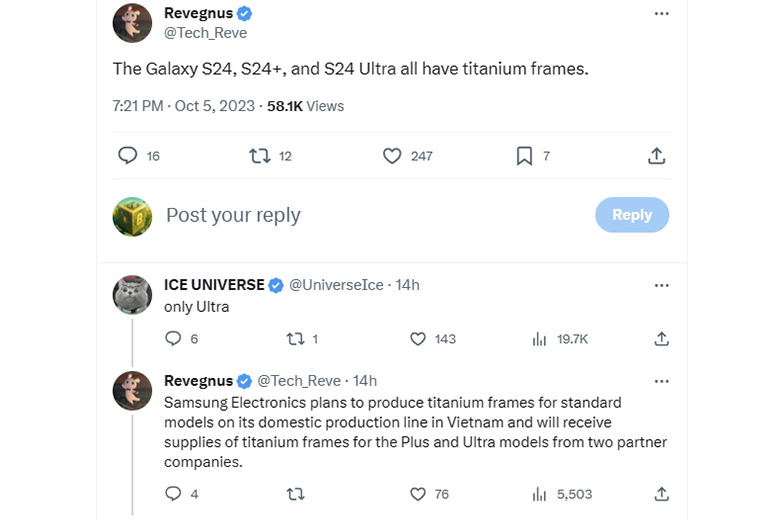
Task: Open the Revegnus avatar at top
Action: coord(132,23)
